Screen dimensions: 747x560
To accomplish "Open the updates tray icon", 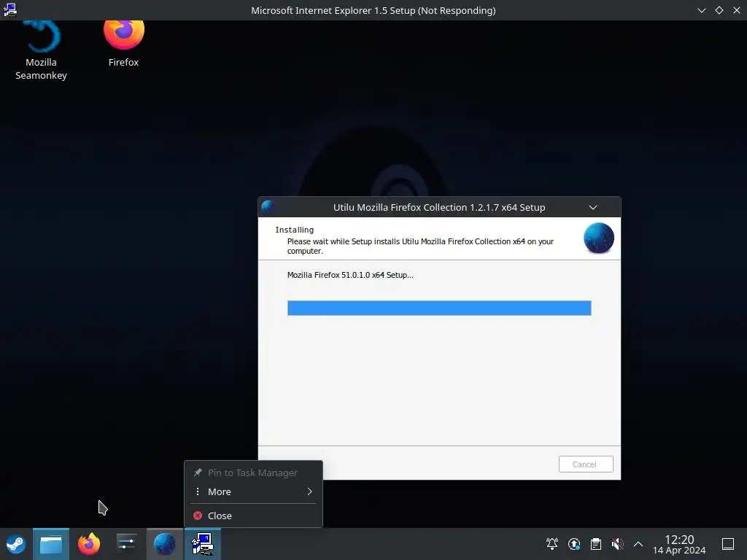I will pyautogui.click(x=574, y=544).
